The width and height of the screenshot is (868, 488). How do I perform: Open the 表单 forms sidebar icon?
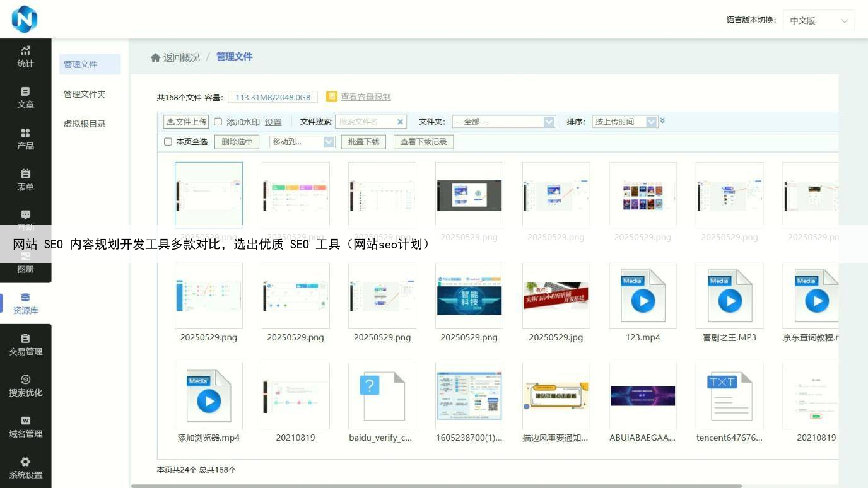click(x=25, y=180)
